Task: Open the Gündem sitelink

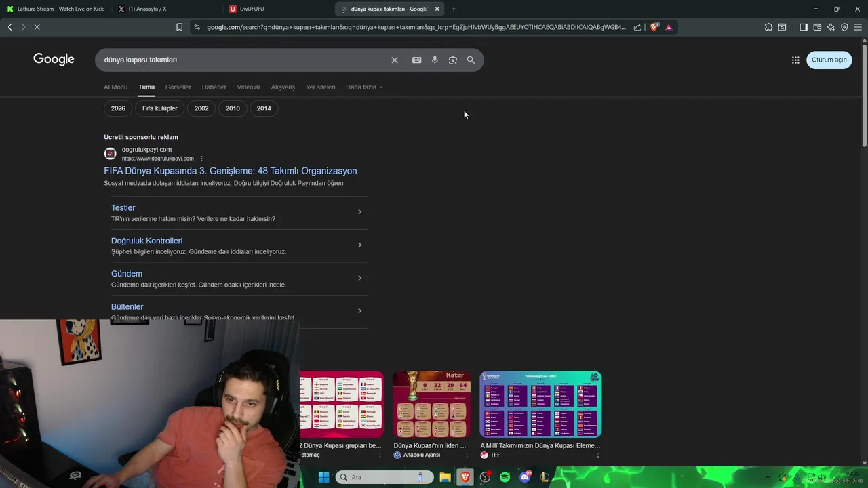Action: click(x=127, y=274)
